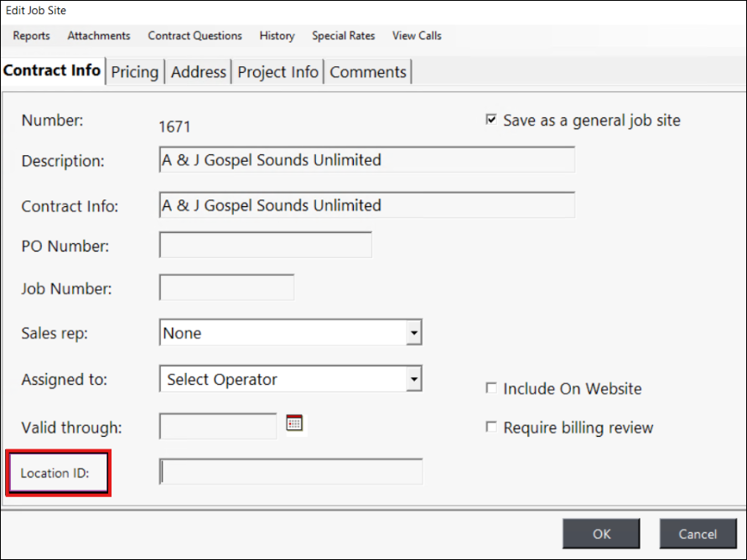Click into the Location ID field

(291, 472)
